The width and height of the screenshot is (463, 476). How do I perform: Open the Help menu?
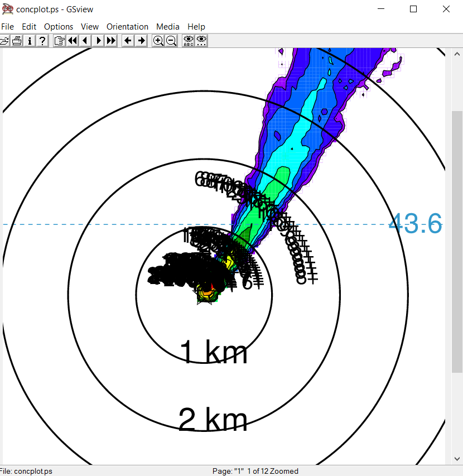[196, 27]
